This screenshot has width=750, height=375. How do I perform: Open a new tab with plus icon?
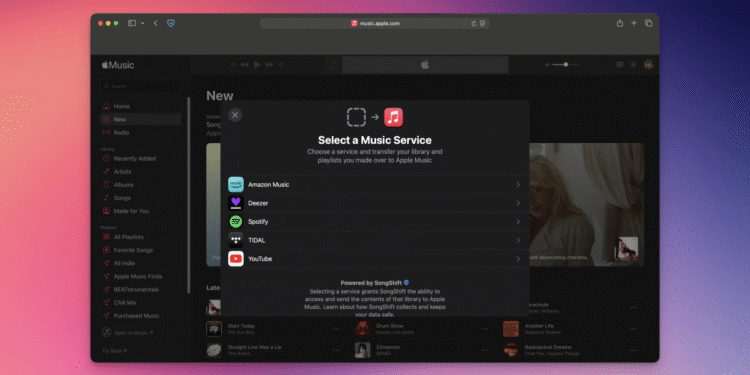pos(634,23)
